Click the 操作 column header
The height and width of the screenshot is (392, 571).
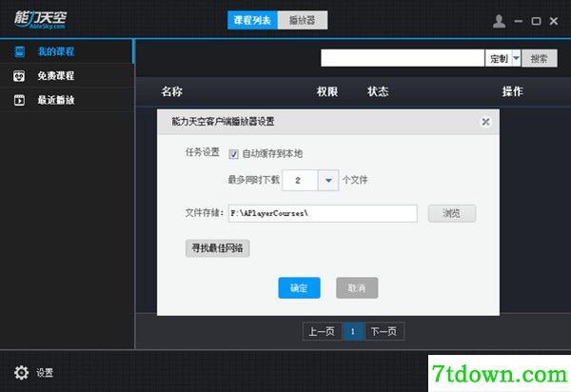tap(513, 91)
